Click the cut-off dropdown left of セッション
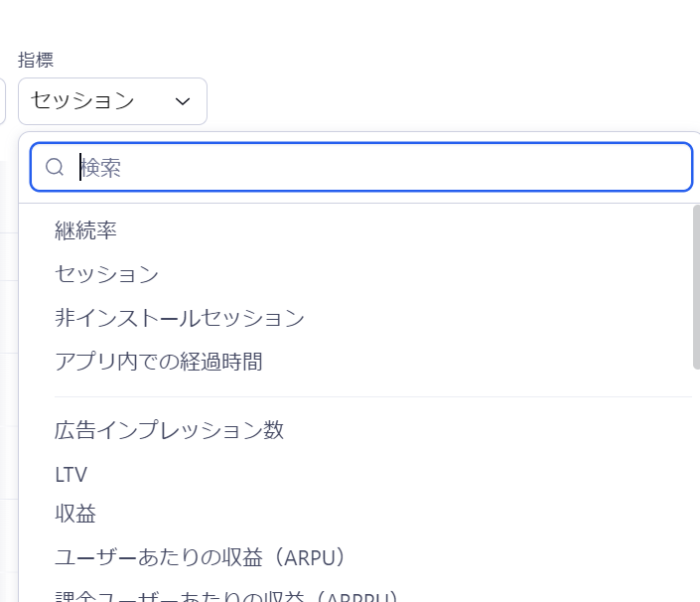Viewport: 700px width, 602px height. point(3,101)
